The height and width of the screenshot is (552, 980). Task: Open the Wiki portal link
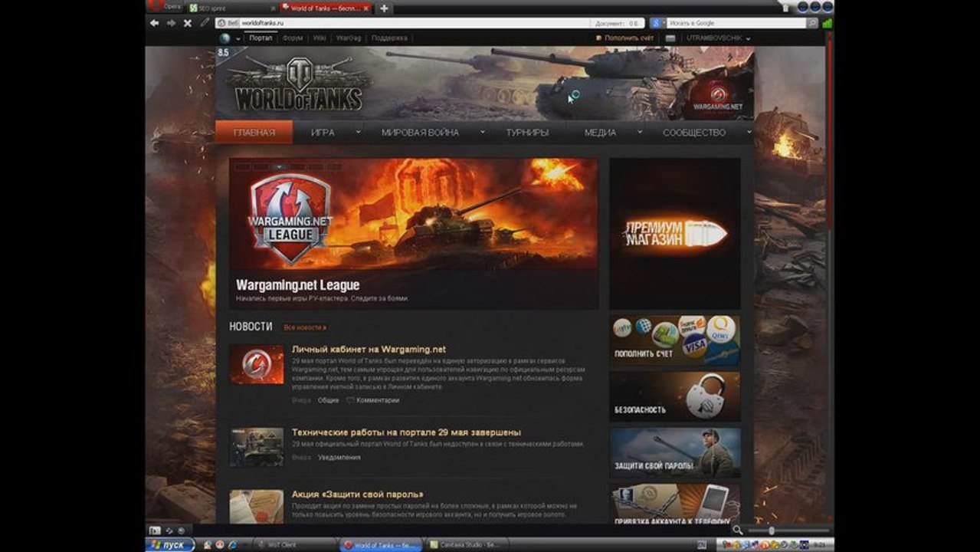pos(320,38)
